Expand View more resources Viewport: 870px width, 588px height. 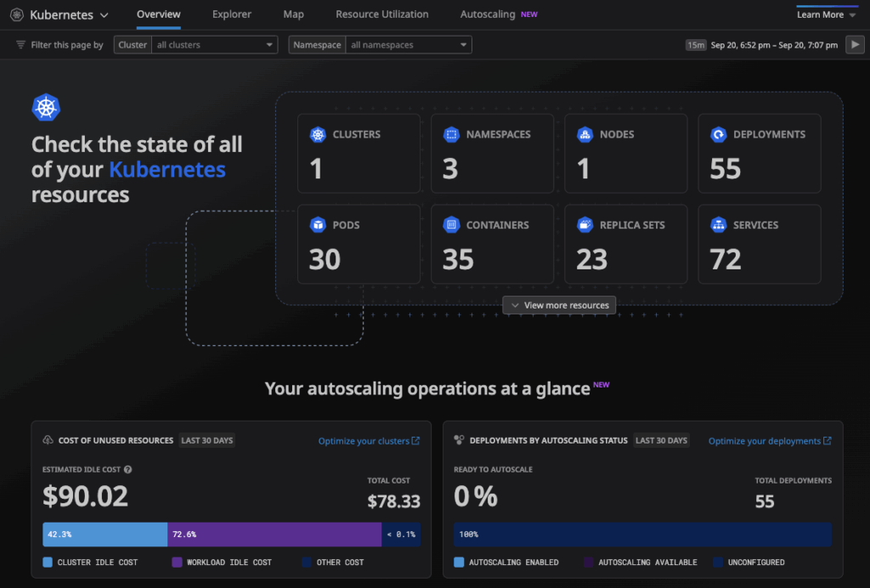pyautogui.click(x=559, y=305)
